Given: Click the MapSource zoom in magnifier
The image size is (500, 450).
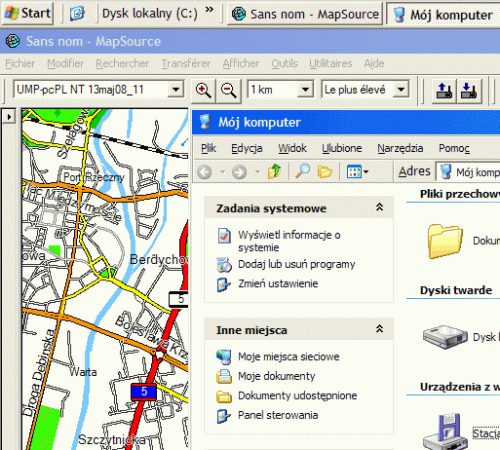Looking at the screenshot, I should tap(204, 90).
